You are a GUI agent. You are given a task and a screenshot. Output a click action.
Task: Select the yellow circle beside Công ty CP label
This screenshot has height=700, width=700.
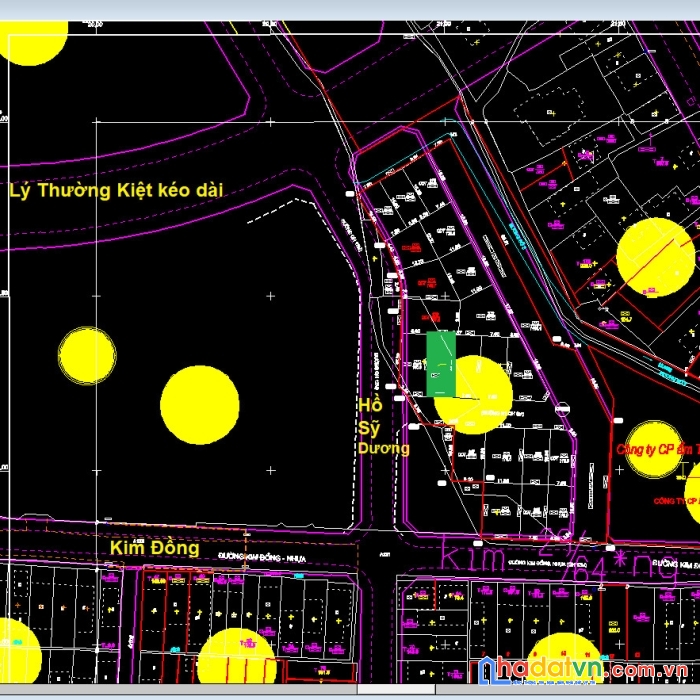point(654,450)
